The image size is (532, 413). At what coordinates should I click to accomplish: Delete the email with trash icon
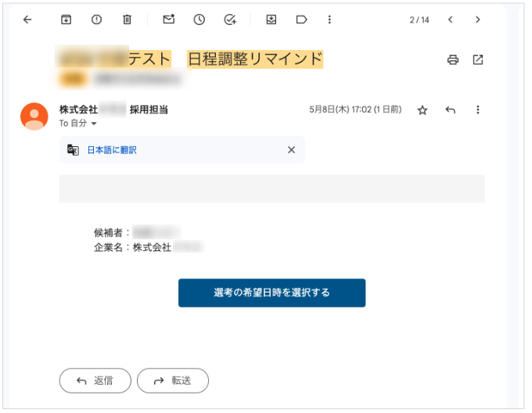pos(127,20)
